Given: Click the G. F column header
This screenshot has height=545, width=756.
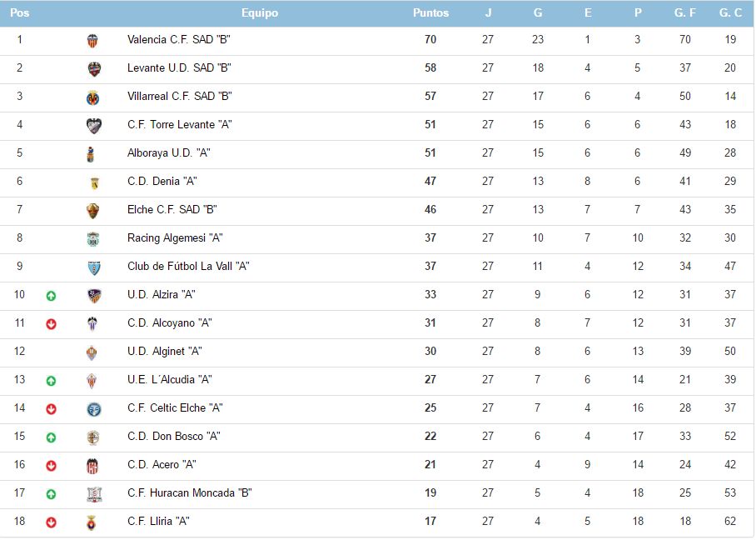Looking at the screenshot, I should [685, 13].
